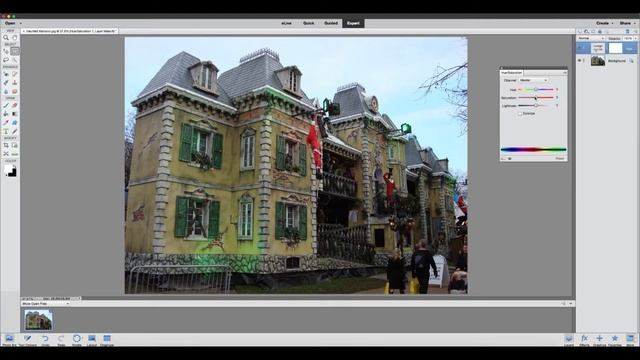Open the layer blend mode dropdown

pyautogui.click(x=591, y=38)
